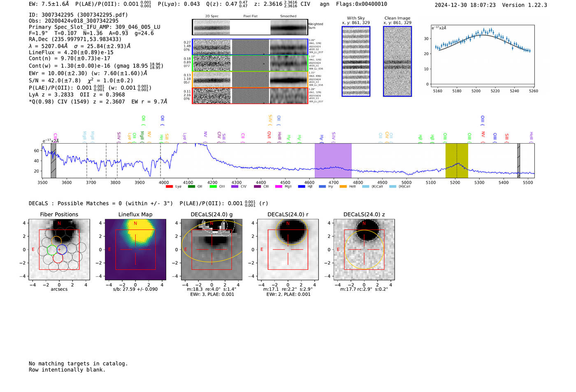Click the yellow shaded region near 5200

tap(457, 160)
